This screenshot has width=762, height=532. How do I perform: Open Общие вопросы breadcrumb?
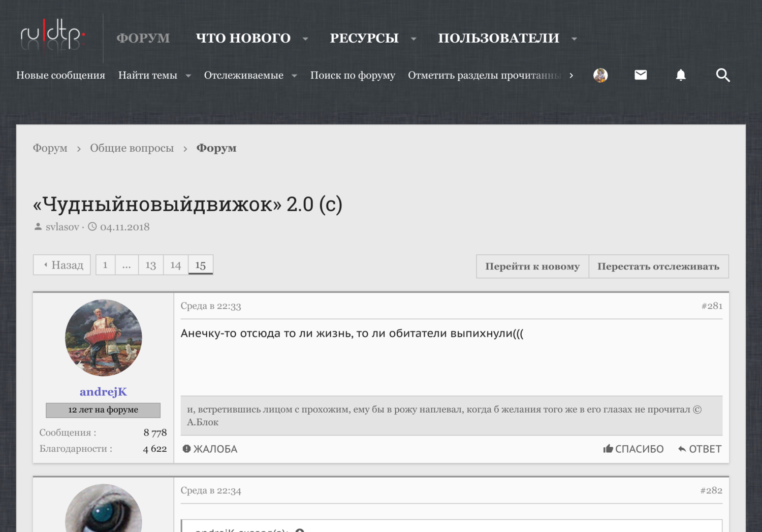[132, 148]
